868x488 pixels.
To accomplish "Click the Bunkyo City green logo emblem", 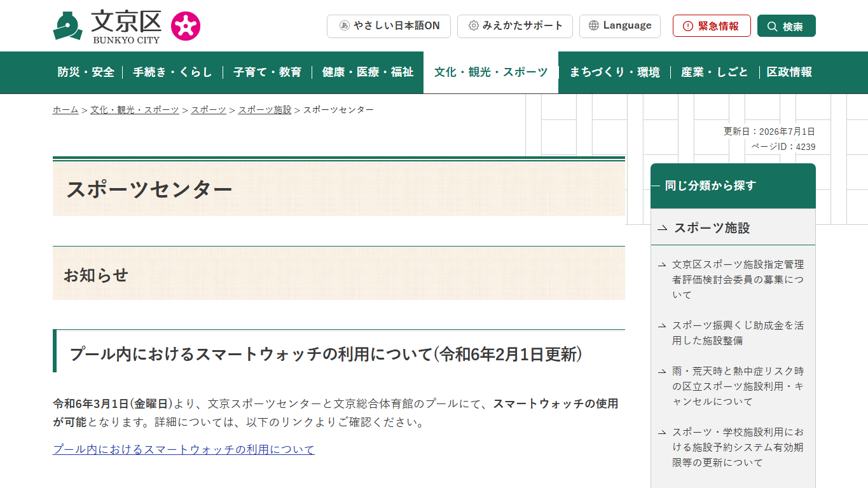I will (x=68, y=26).
